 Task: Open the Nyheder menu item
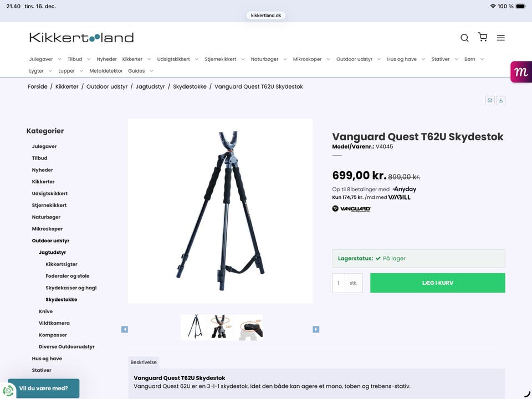(x=106, y=59)
